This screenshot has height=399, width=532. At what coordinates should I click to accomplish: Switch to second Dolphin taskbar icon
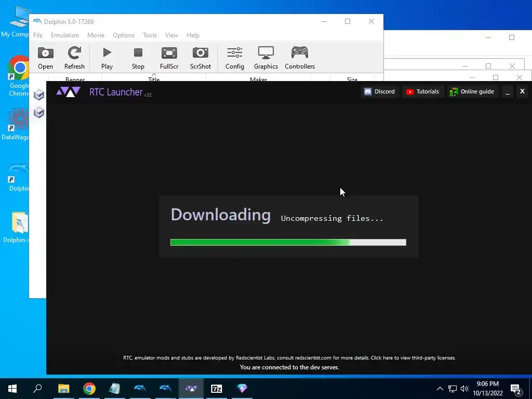(166, 389)
